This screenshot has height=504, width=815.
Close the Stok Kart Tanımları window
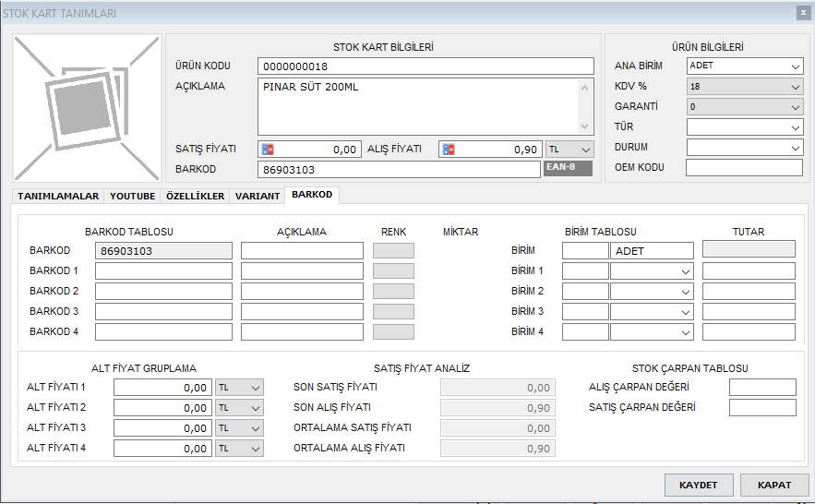tap(802, 12)
